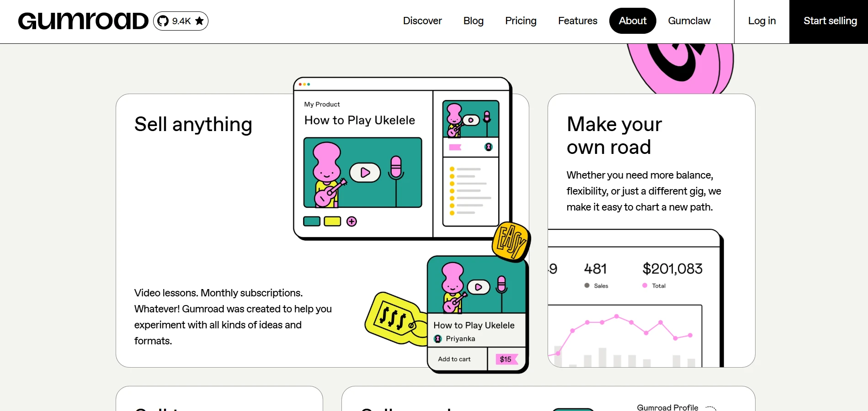Click the round avatar beside the pink flag
Image resolution: width=868 pixels, height=411 pixels.
tap(489, 147)
